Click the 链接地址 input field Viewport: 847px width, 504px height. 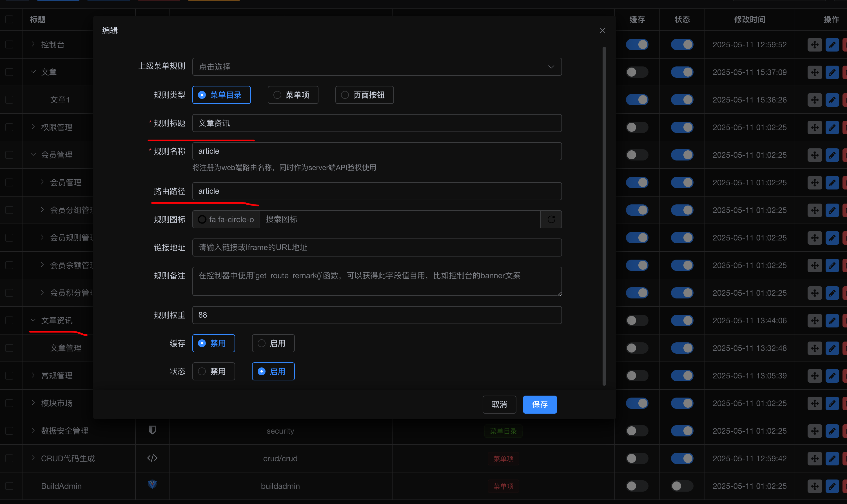coord(377,247)
